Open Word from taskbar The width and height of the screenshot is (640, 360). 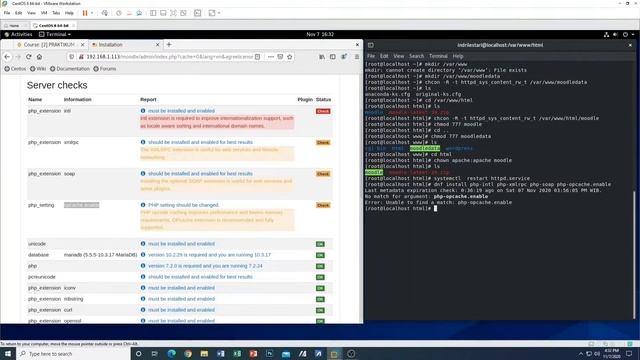coord(221,353)
